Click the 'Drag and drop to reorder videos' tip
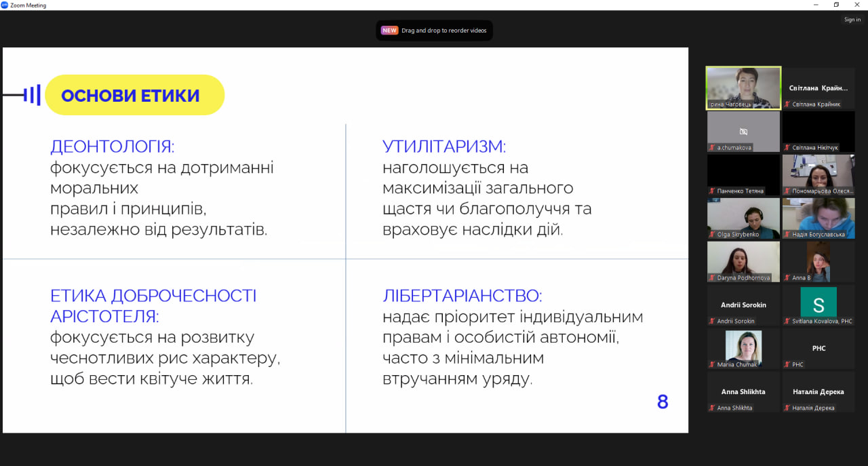Viewport: 868px width, 466px height. pos(435,31)
